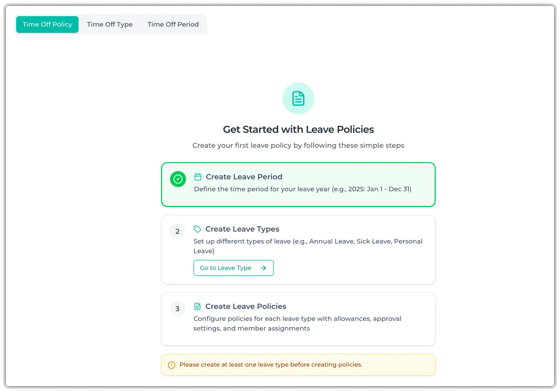Open the Time Off Type tab
This screenshot has width=560, height=392.
110,25
